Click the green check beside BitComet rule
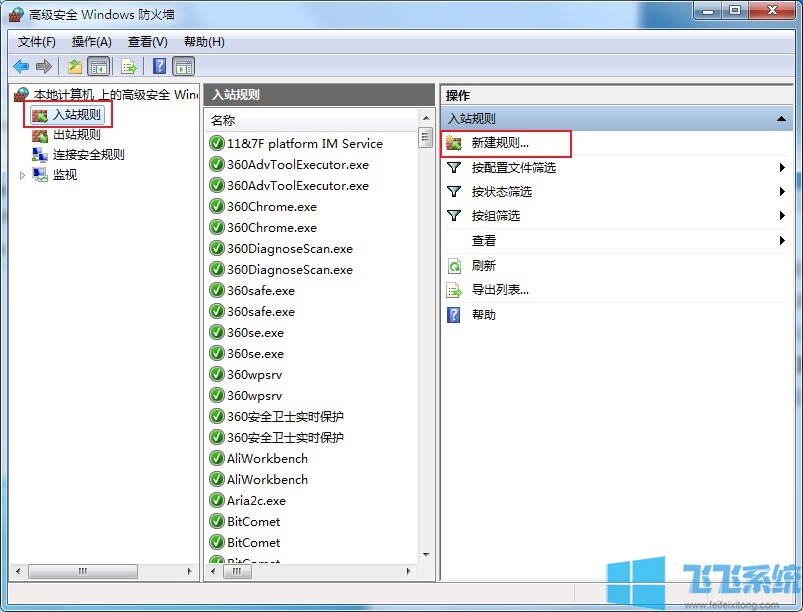The height and width of the screenshot is (612, 803). [216, 521]
